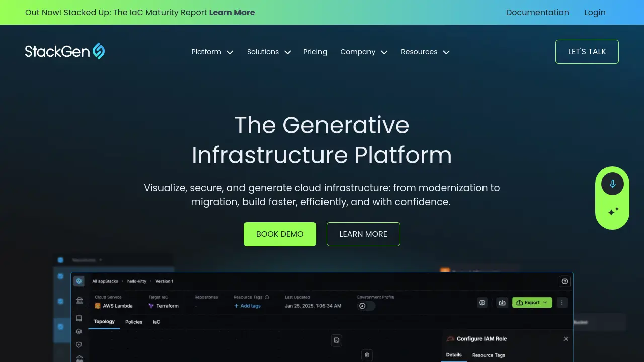The image size is (644, 362).
Task: Switch to the Topology tab
Action: tap(104, 322)
